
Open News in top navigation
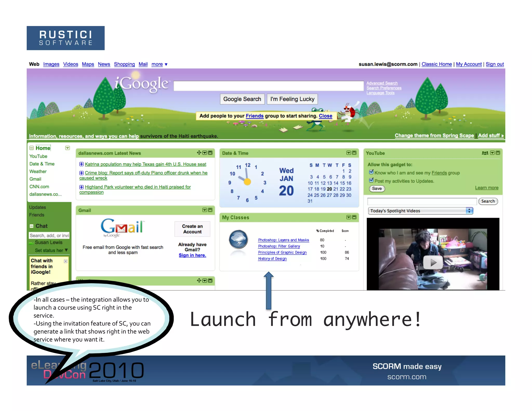(x=104, y=64)
